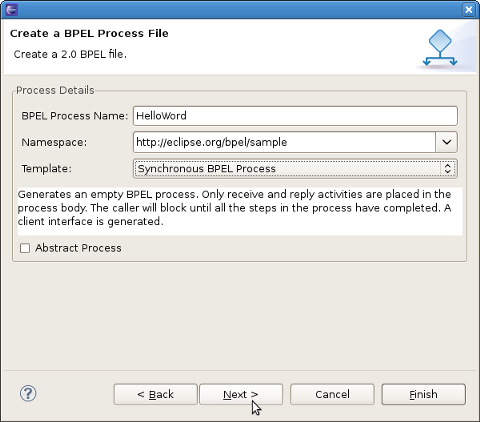Enable the Abstract Process checkbox
The width and height of the screenshot is (480, 422).
click(25, 248)
